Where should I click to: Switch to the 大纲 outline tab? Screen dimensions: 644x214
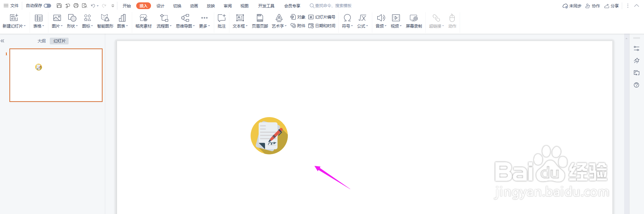pos(41,41)
